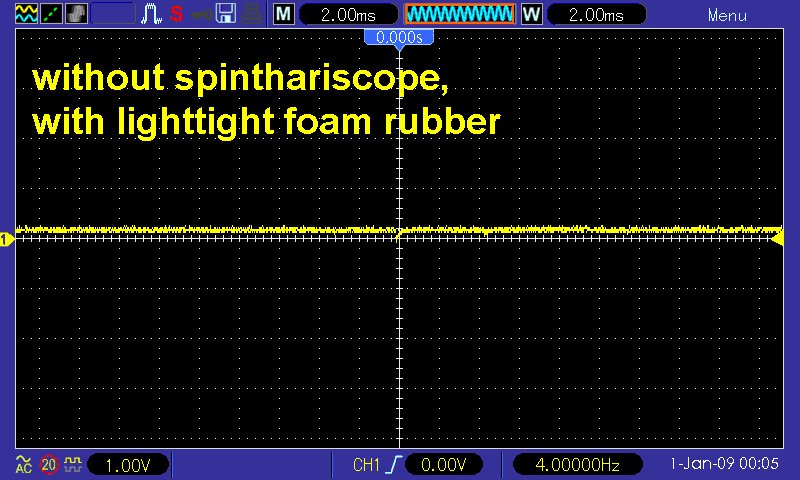Click the 0.000s trigger position marker
The image size is (800, 480).
click(399, 37)
